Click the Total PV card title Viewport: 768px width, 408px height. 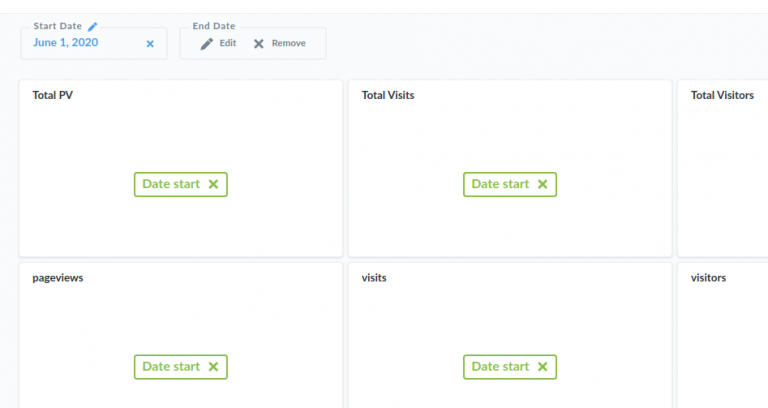[53, 95]
